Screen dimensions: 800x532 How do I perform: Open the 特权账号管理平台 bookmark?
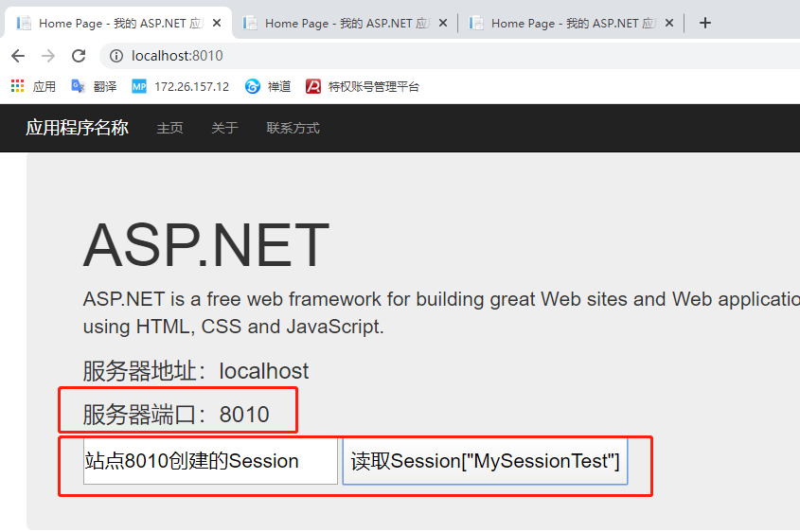pos(363,87)
